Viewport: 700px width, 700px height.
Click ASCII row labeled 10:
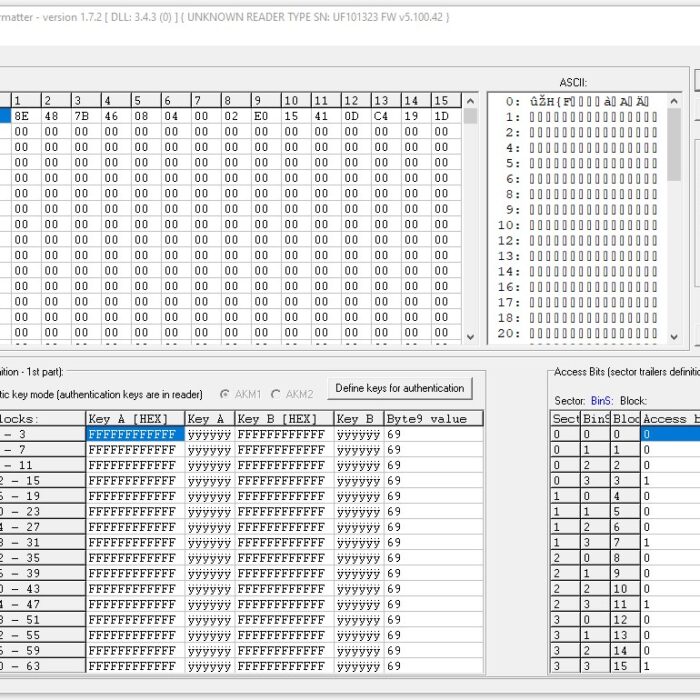[578, 225]
